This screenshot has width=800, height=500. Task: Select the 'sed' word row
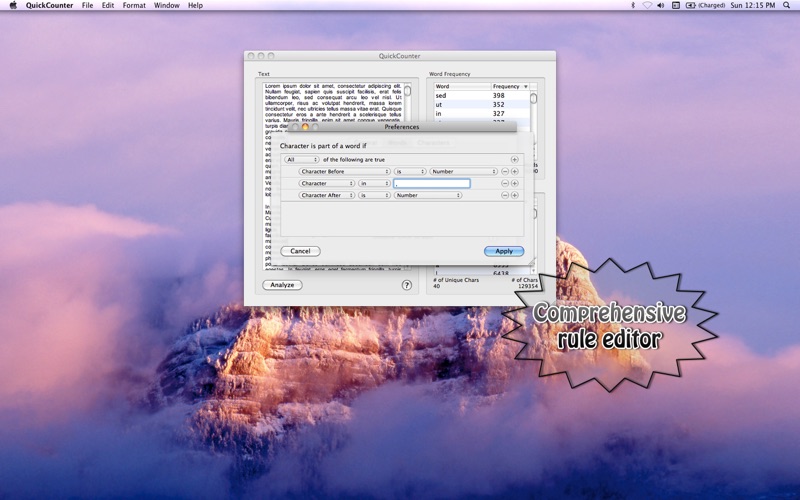pos(482,95)
